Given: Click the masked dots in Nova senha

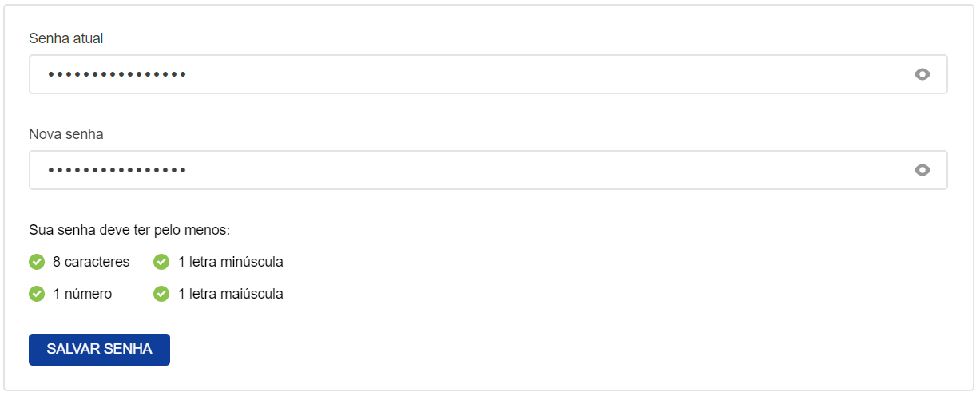Looking at the screenshot, I should [x=117, y=170].
